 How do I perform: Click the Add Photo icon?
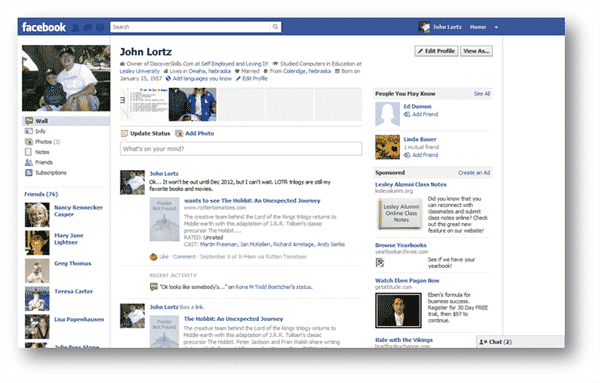[x=179, y=134]
